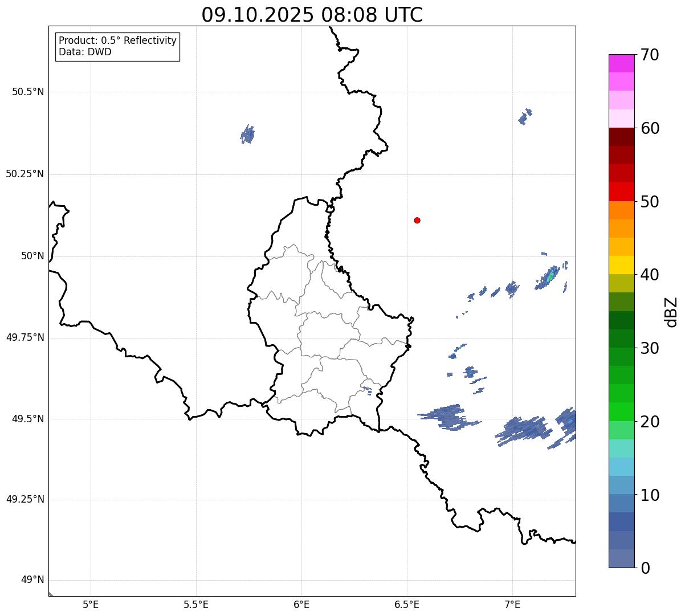Viewport: 685px width, 616px height.
Task: Click the 49.75°N latitude label
Action: (x=25, y=337)
